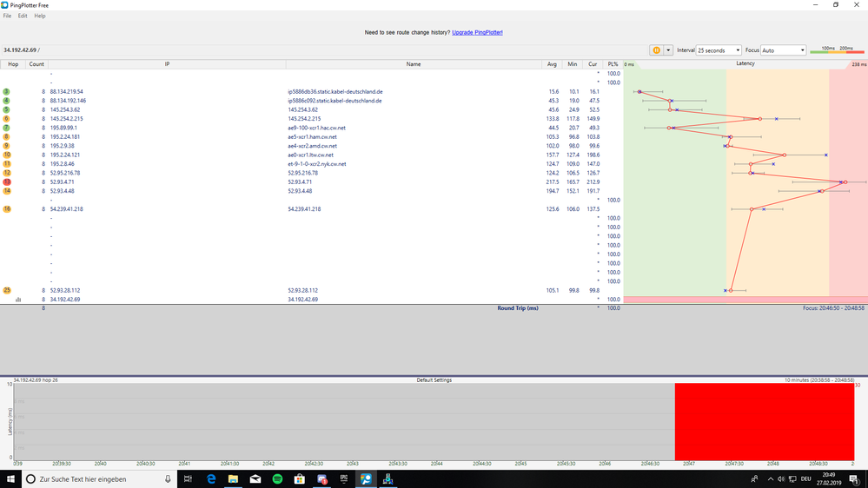
Task: Click IP 54.239.41.218 in the IP column
Action: 66,209
